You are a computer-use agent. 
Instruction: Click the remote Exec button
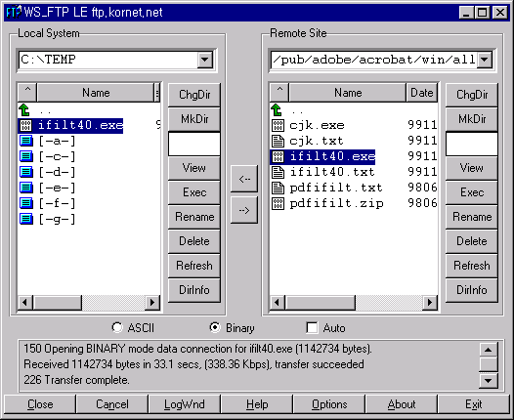coord(472,192)
